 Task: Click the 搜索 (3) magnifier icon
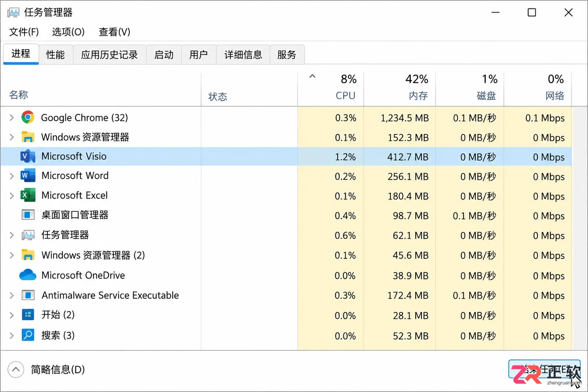click(x=28, y=335)
